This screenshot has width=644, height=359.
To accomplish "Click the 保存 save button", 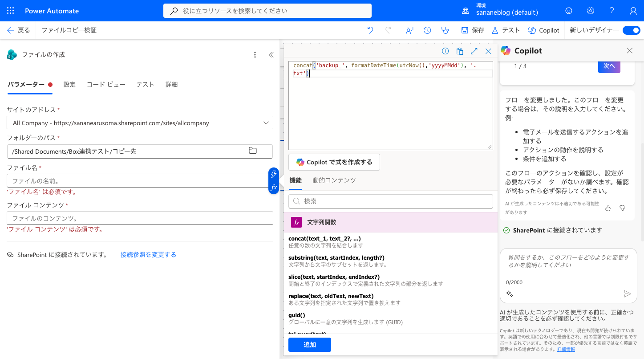I will (x=473, y=30).
